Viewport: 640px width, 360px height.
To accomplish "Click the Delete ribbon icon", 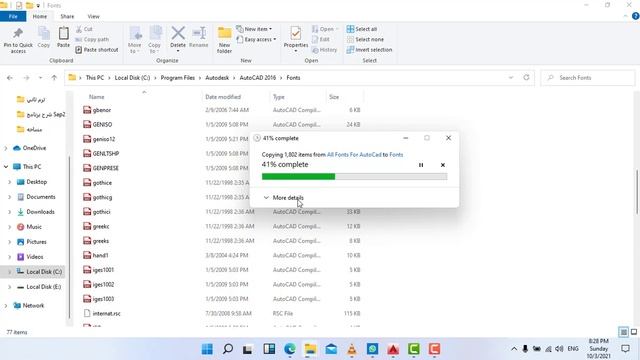I will 178,38.
